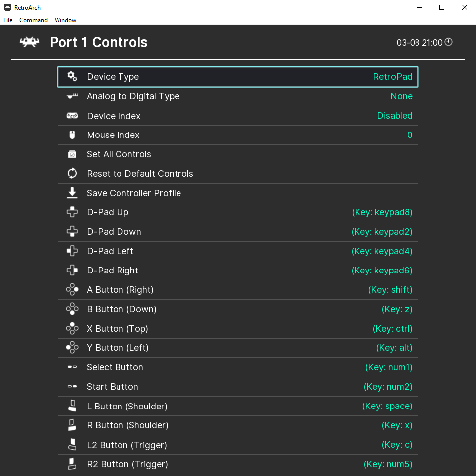The height and width of the screenshot is (476, 476).
Task: Click the Y Button (Left) face-button icon
Action: pos(72,348)
